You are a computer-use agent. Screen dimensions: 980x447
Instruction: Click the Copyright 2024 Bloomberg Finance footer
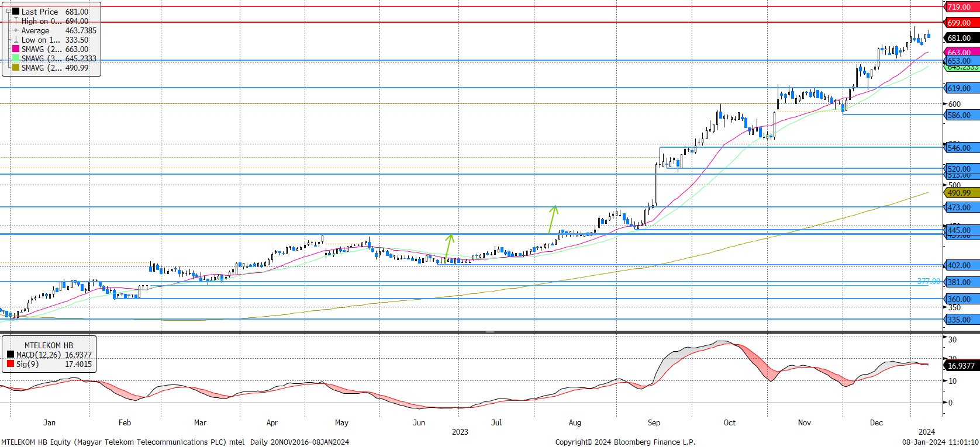(626, 442)
